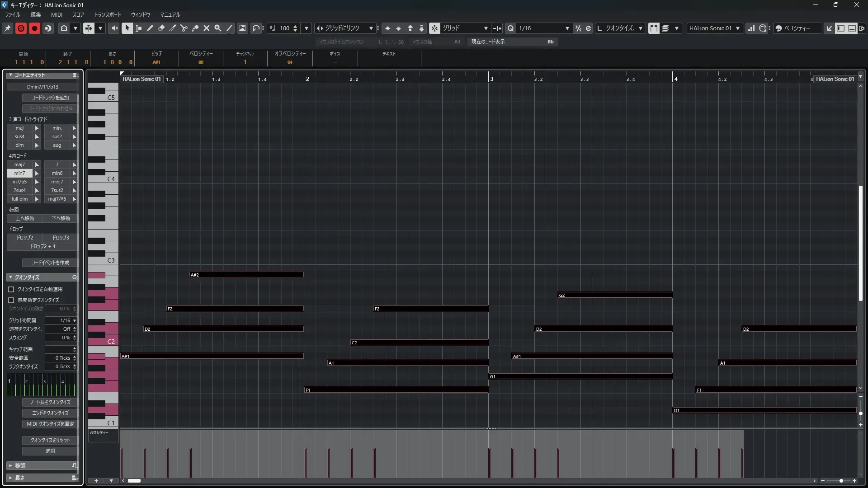Viewport: 868px width, 488px height.
Task: Select the Zoom magnifier tool
Action: [218, 28]
